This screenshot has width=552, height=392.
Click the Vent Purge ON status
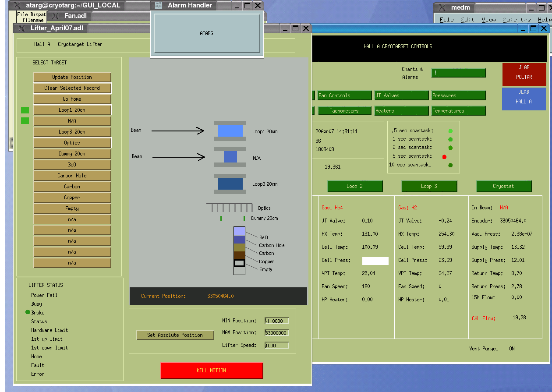(512, 349)
